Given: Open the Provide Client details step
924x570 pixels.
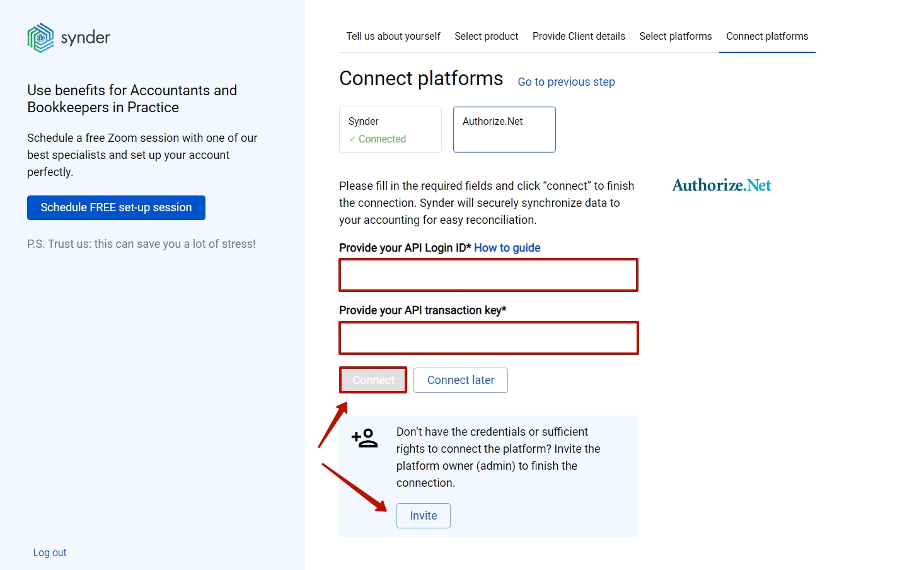Looking at the screenshot, I should [x=578, y=36].
